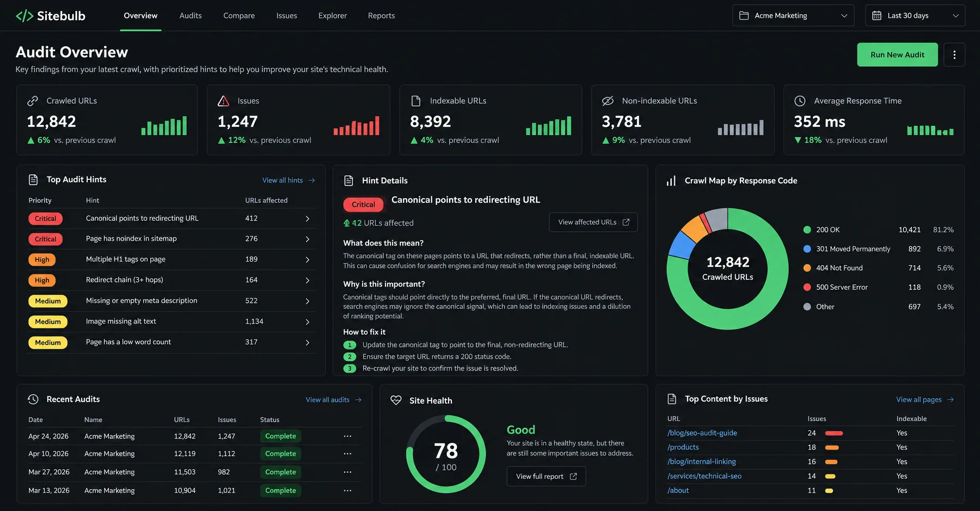Click the Indexable URLs document icon
The image size is (980, 511).
point(416,101)
